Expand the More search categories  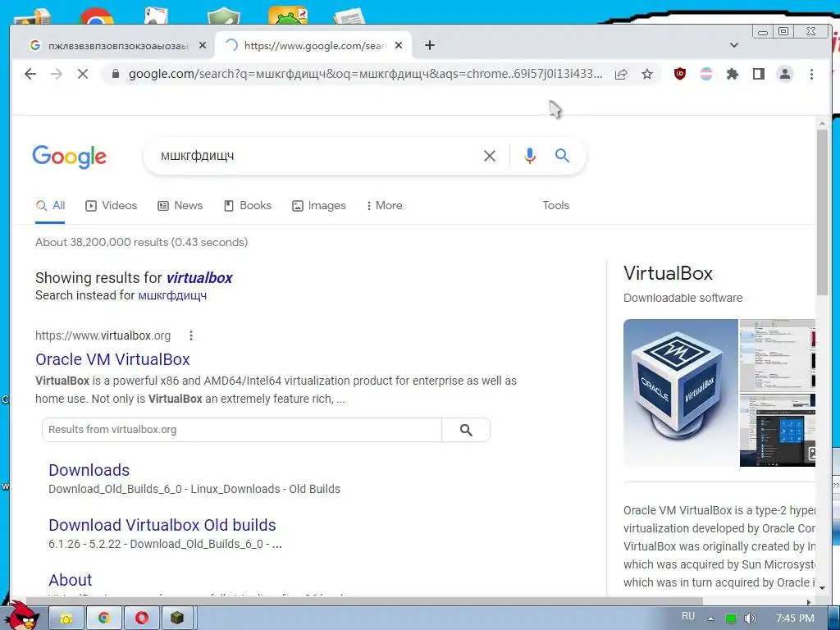click(384, 206)
